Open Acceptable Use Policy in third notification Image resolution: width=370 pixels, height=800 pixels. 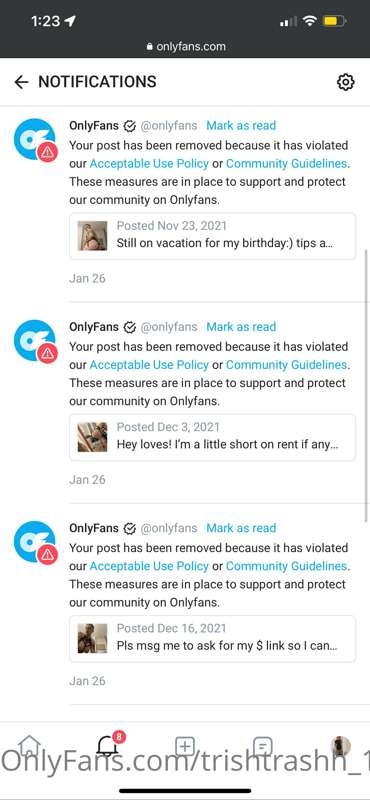coord(149,566)
